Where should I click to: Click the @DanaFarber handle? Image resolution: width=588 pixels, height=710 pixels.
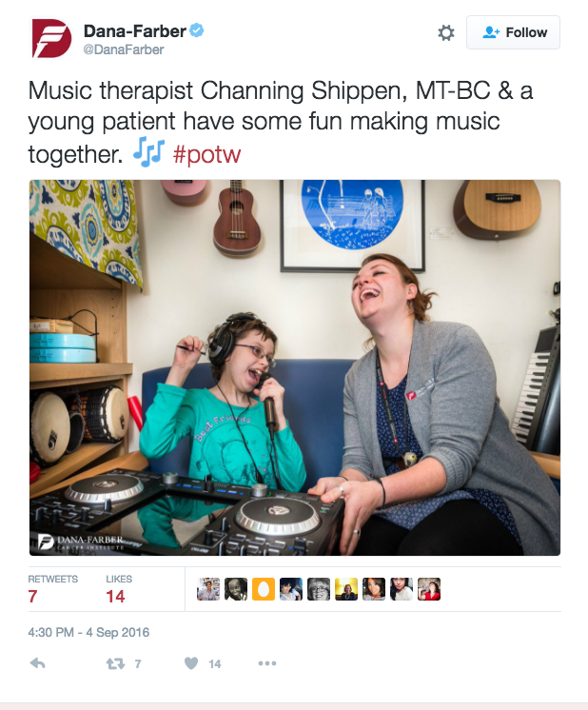point(124,49)
